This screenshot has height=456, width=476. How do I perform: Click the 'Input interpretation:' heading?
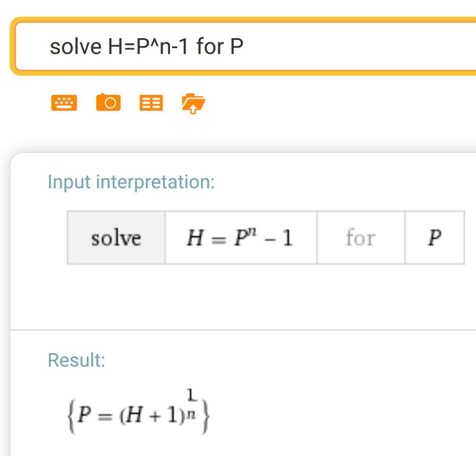coord(131,182)
